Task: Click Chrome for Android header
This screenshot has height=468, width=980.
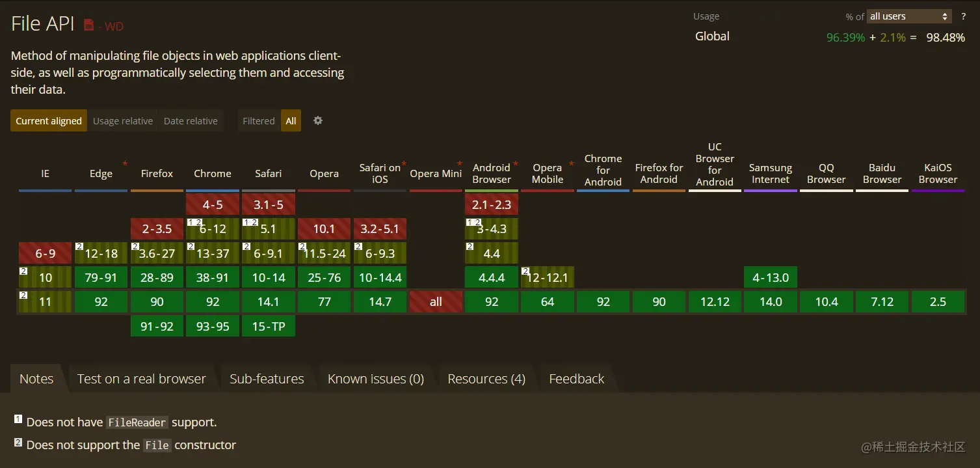Action: pyautogui.click(x=603, y=170)
